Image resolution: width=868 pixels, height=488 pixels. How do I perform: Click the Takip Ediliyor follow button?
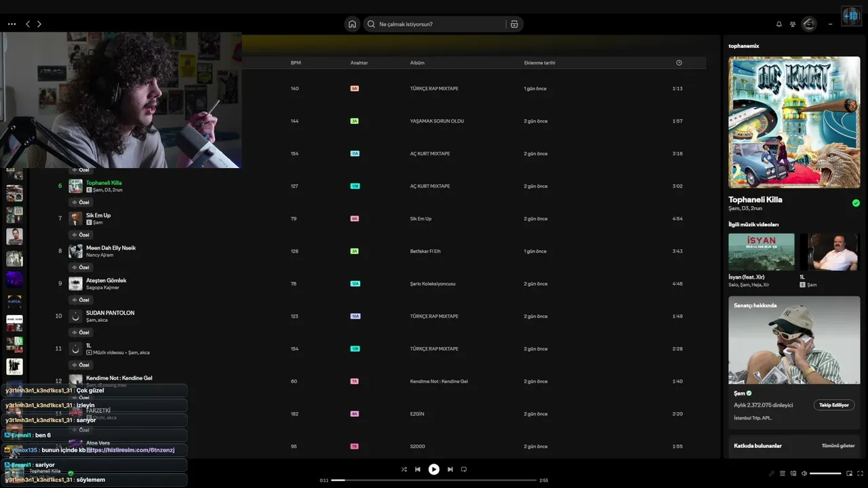click(834, 405)
